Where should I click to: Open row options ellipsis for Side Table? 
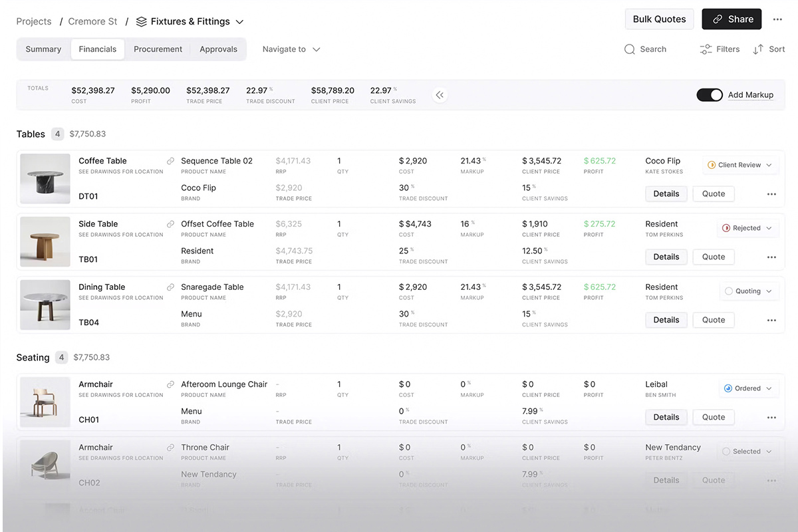click(771, 257)
